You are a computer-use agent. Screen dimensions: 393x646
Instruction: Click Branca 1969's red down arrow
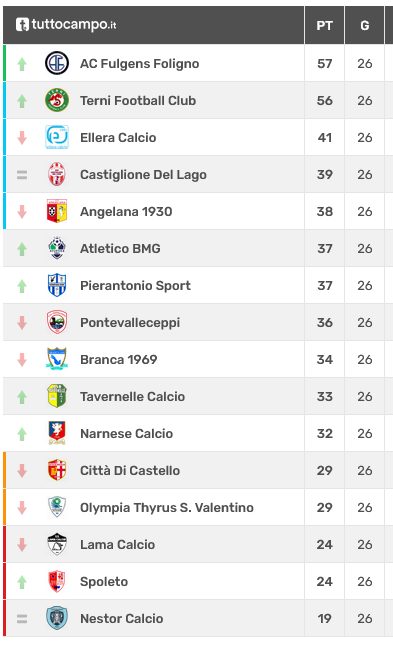[22, 360]
